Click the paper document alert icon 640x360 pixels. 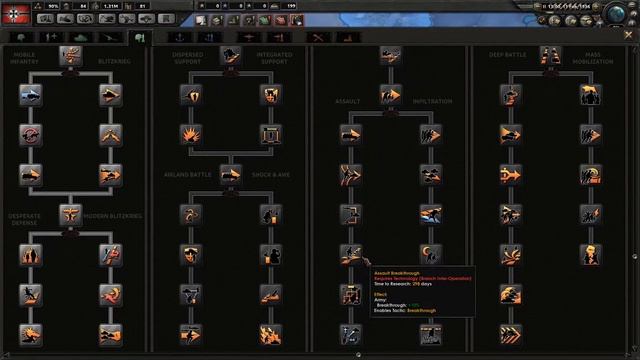click(x=201, y=20)
